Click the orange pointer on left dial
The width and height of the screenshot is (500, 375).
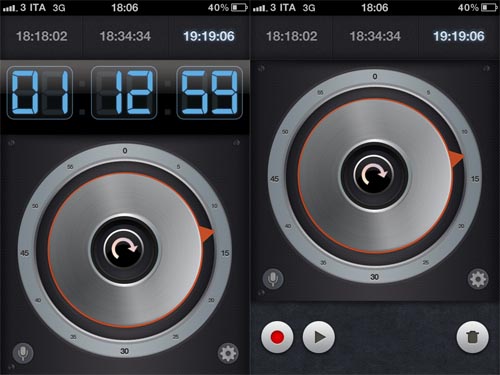206,233
